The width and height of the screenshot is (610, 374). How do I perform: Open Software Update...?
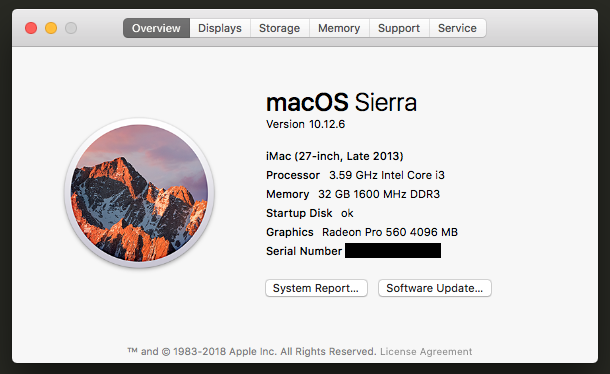[435, 288]
